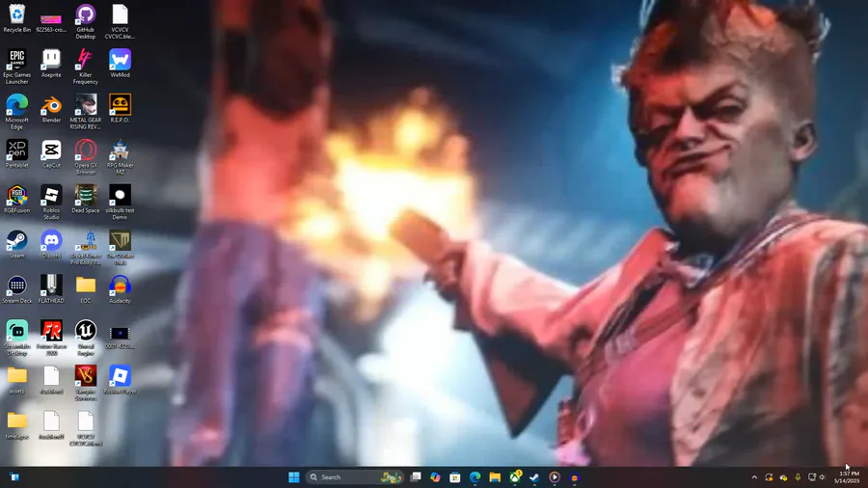Launch the Unreal Engine shortcut
This screenshot has width=868, height=488.
85,339
